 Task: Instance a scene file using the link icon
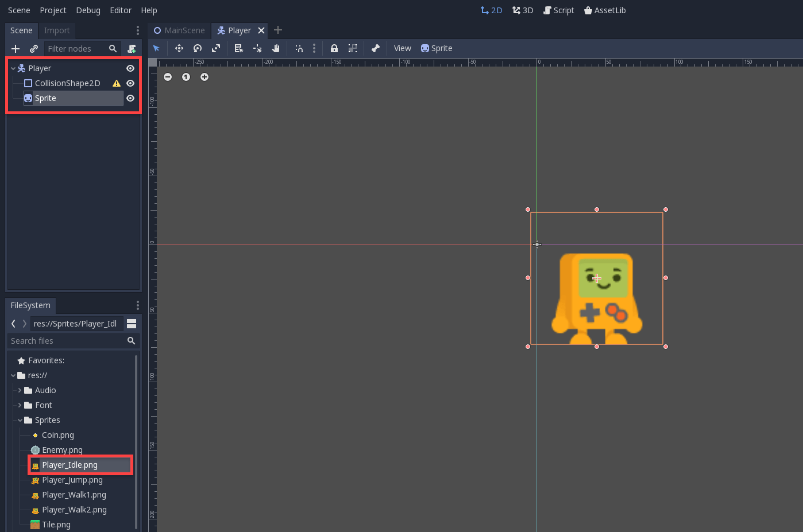[x=34, y=49]
